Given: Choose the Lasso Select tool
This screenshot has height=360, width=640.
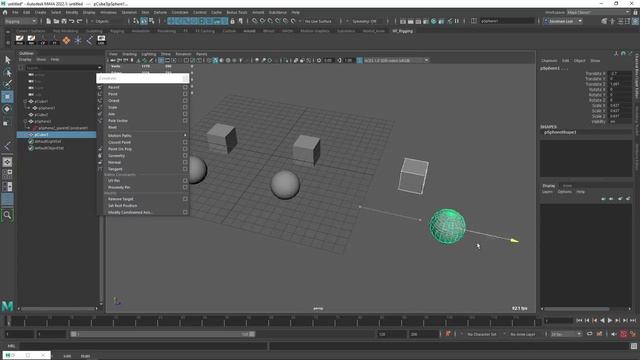Looking at the screenshot, I should [7, 73].
